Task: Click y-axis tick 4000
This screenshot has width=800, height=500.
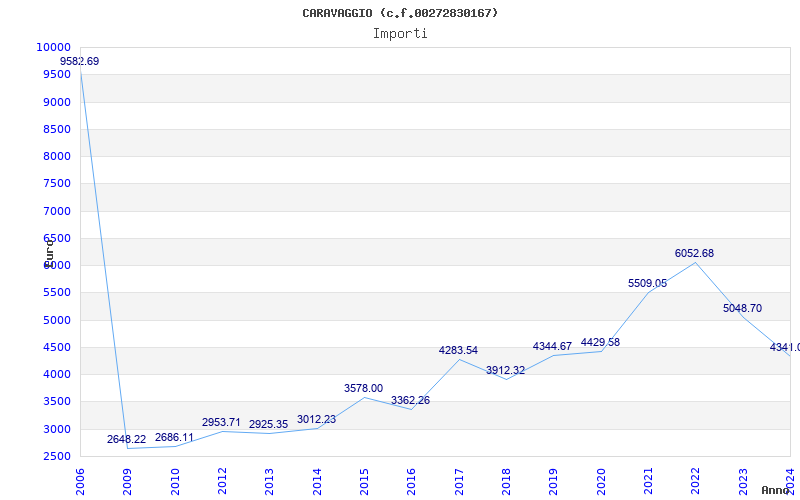Action: [x=57, y=374]
